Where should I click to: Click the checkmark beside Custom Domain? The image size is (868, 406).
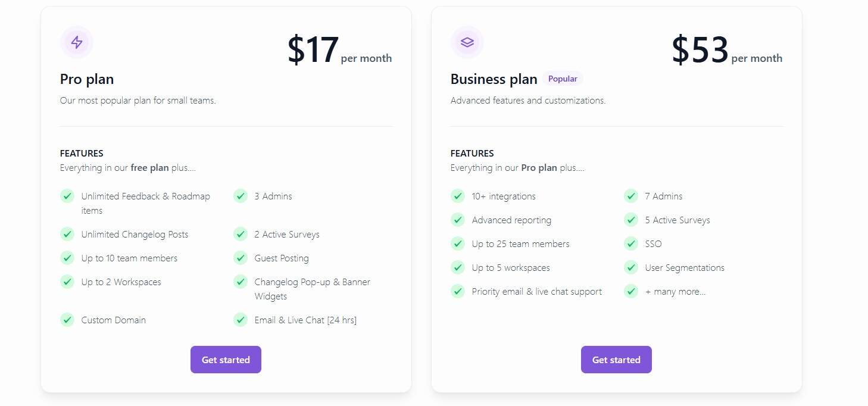[67, 320]
